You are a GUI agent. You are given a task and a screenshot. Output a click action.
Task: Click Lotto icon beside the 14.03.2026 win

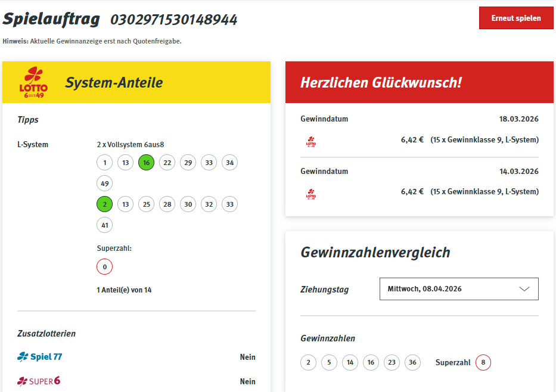tap(311, 193)
